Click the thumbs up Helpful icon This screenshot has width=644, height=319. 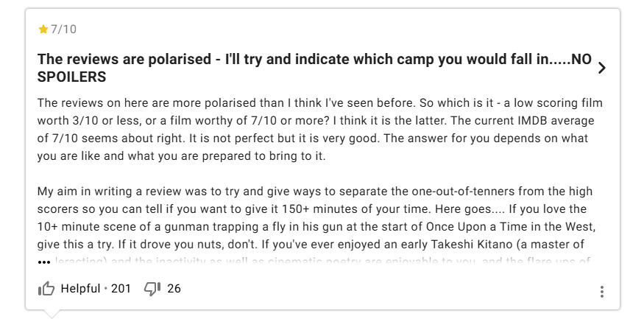[46, 289]
